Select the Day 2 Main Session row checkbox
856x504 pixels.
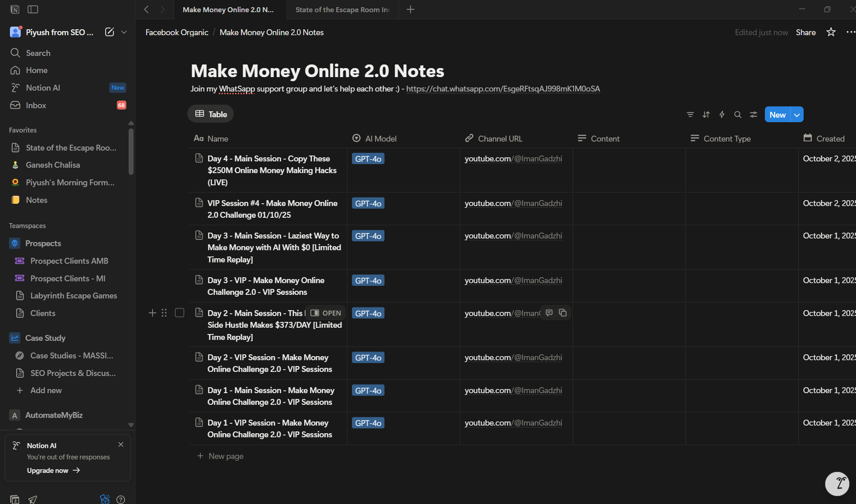[x=180, y=313]
